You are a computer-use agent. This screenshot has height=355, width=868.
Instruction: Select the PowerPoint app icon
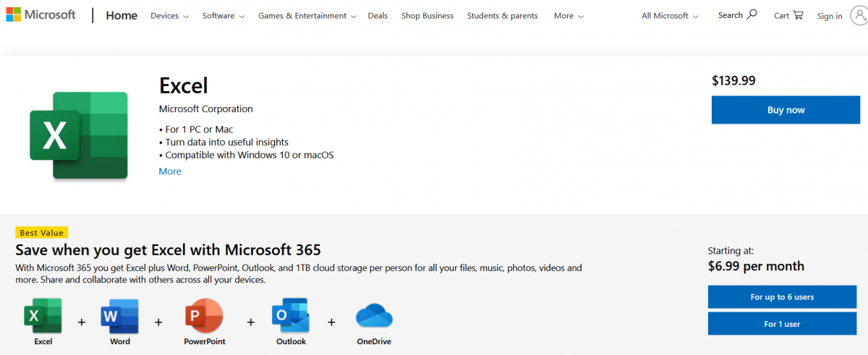coord(204,316)
